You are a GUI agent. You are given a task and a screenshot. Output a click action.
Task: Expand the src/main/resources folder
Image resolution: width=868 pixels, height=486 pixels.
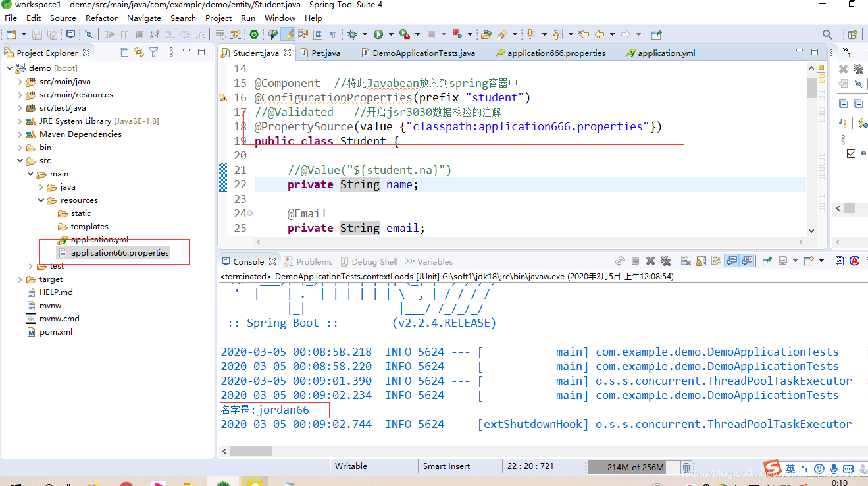coord(20,95)
